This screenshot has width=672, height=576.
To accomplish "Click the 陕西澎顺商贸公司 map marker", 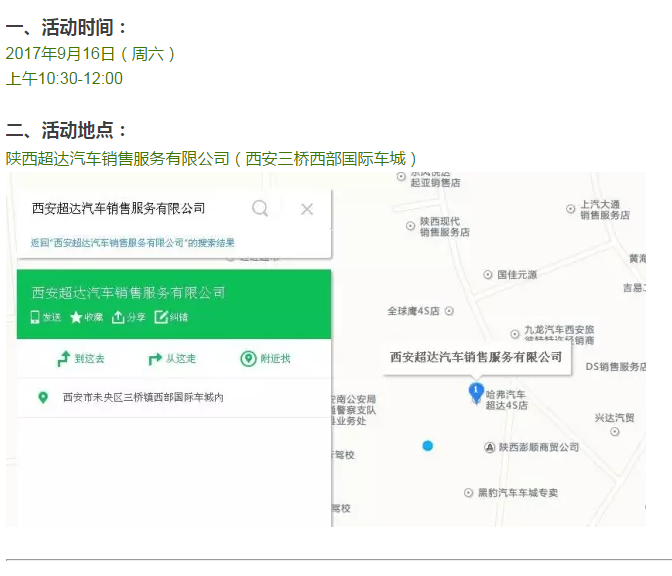I will (x=489, y=447).
